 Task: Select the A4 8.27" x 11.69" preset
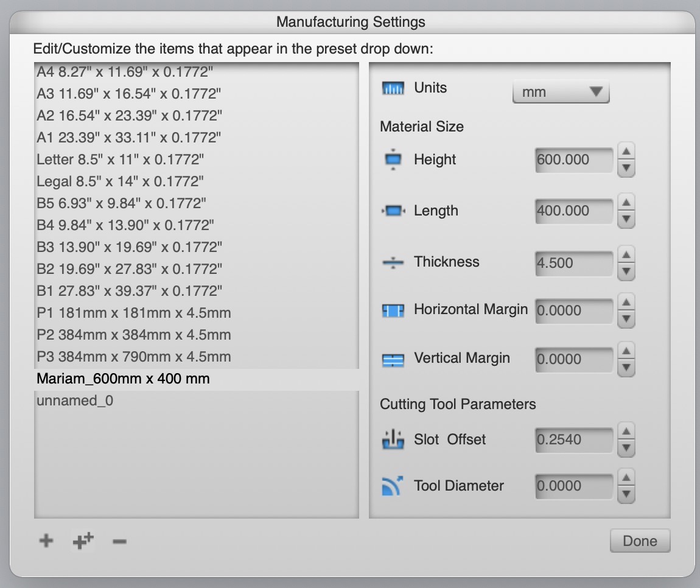[x=125, y=72]
